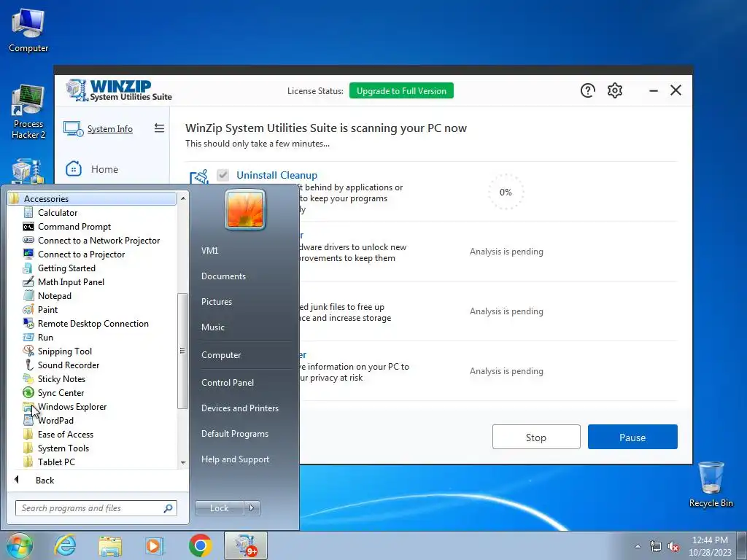The width and height of the screenshot is (747, 560).
Task: Click Upgrade to Full Version button
Action: (x=401, y=90)
